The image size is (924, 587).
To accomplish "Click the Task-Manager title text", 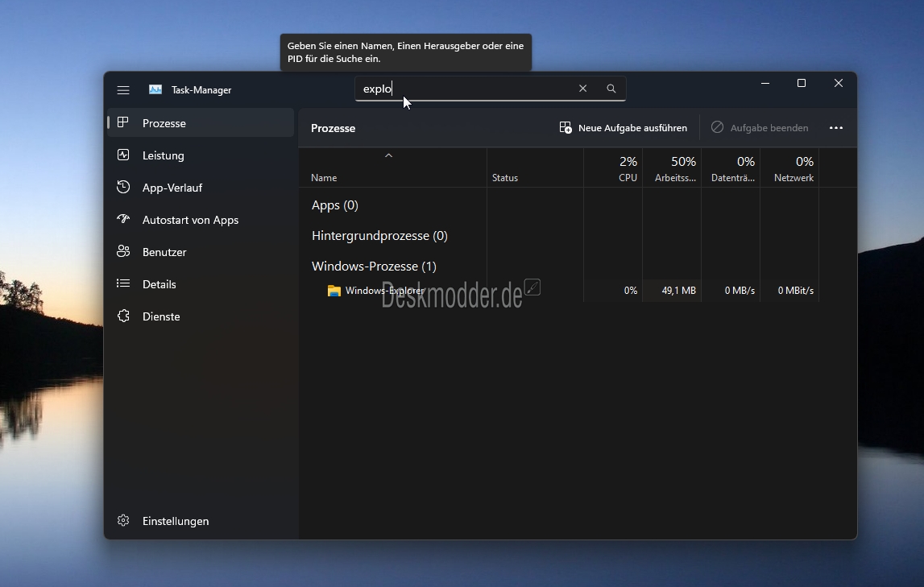I will 201,90.
